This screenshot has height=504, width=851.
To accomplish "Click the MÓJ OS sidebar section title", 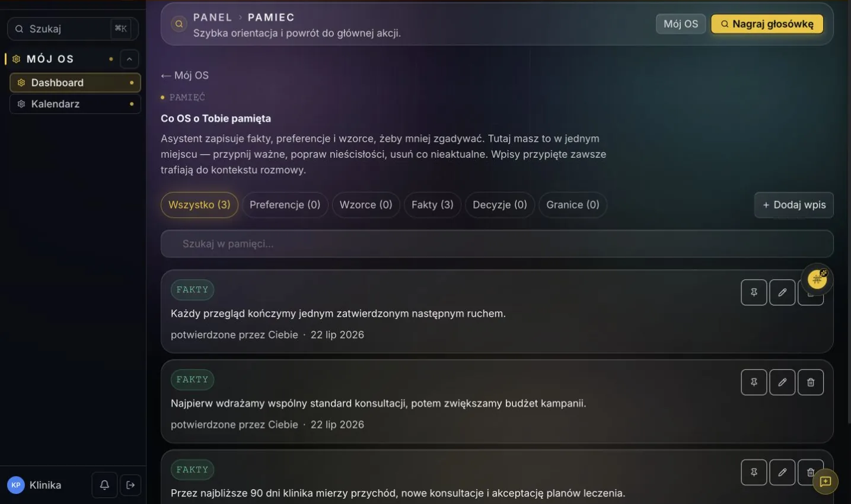I will click(50, 59).
